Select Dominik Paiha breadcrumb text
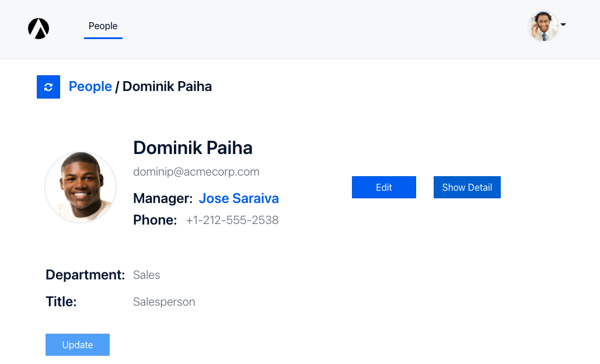The width and height of the screenshot is (600, 364). (x=167, y=86)
